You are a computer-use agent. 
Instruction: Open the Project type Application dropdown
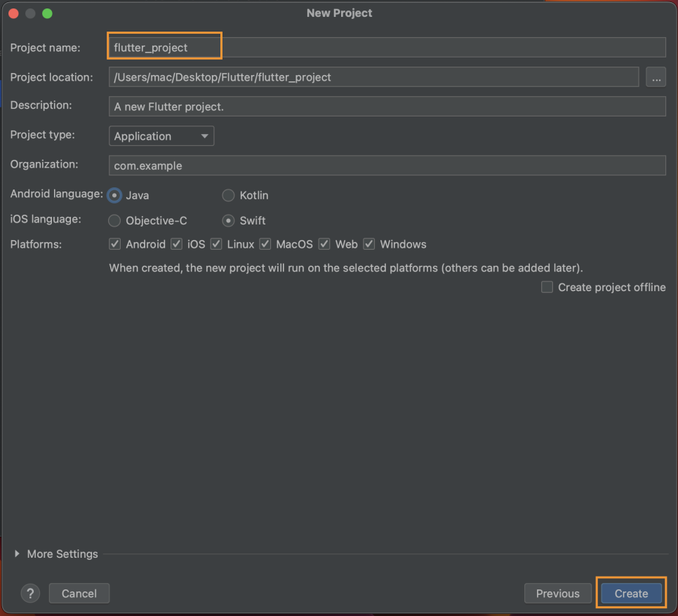pos(161,136)
